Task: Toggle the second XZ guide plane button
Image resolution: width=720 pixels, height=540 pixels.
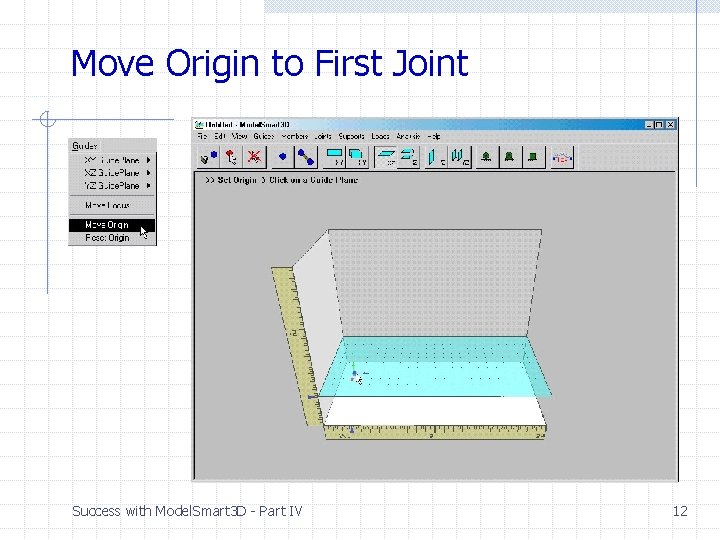Action: click(x=408, y=157)
